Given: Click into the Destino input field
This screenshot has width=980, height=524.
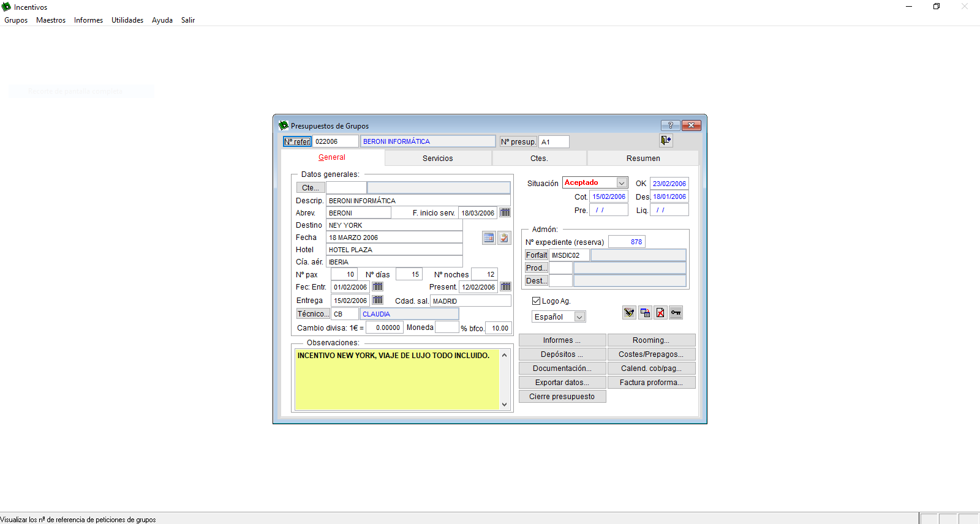Looking at the screenshot, I should pos(394,225).
